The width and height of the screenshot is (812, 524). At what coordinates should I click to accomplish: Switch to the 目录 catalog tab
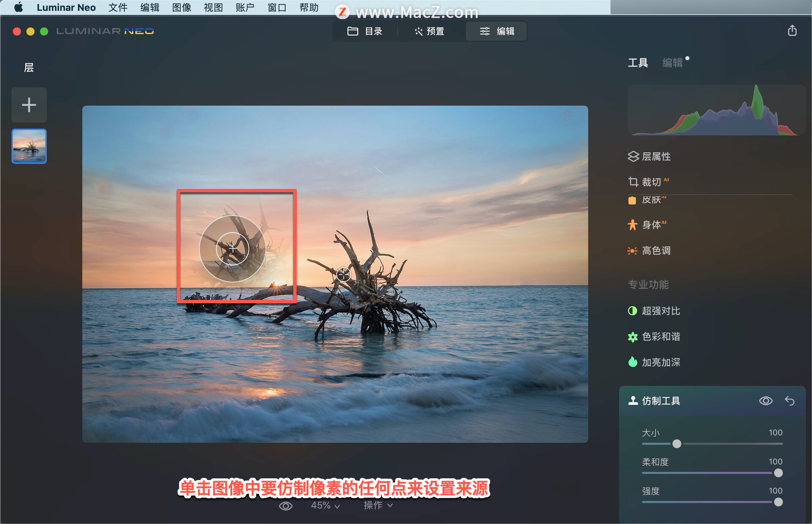click(x=365, y=31)
